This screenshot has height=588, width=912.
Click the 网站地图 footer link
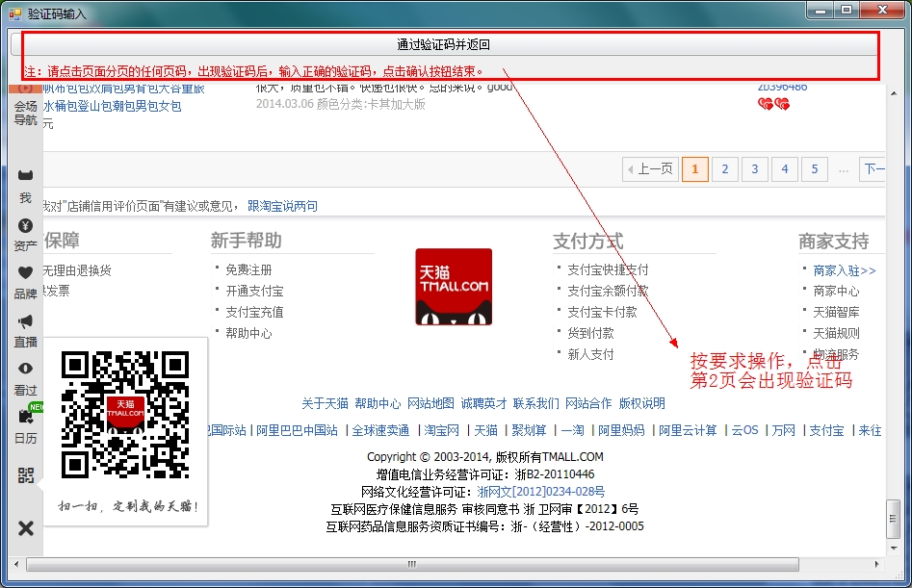(x=430, y=404)
